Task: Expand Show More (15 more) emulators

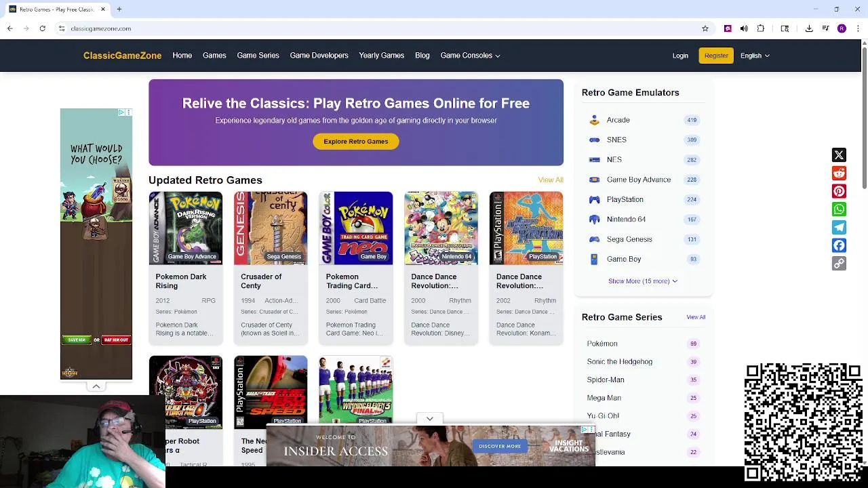Action: tap(642, 281)
